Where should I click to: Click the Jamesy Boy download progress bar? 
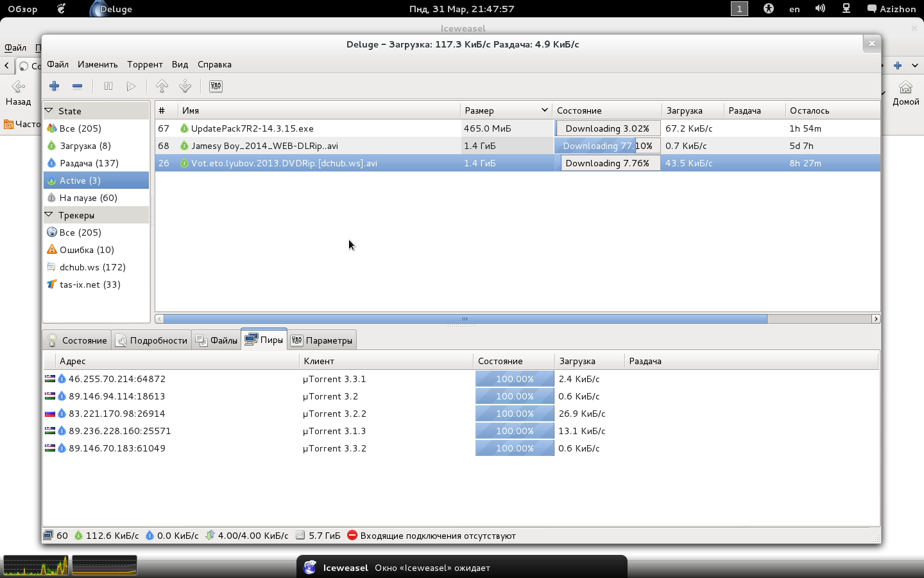(607, 146)
